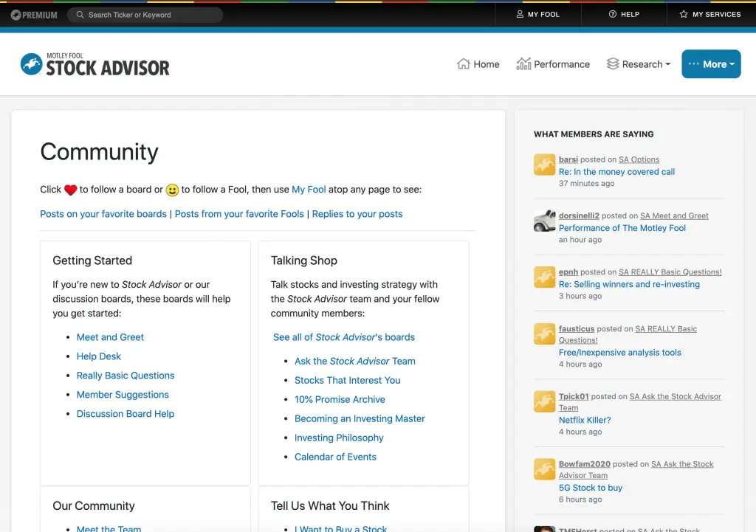Open Replies to your posts link
The width and height of the screenshot is (756, 532).
[357, 214]
